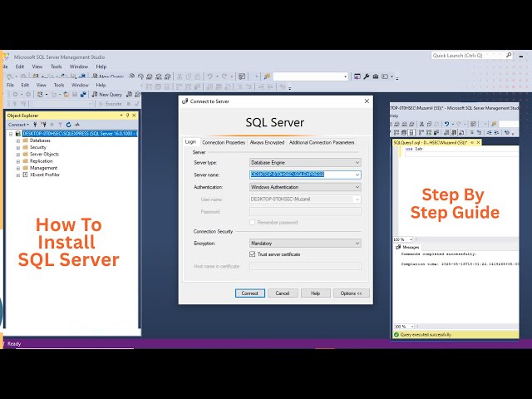This screenshot has width=532, height=399.
Task: Pin the Object Explorer panel
Action: tap(127, 116)
